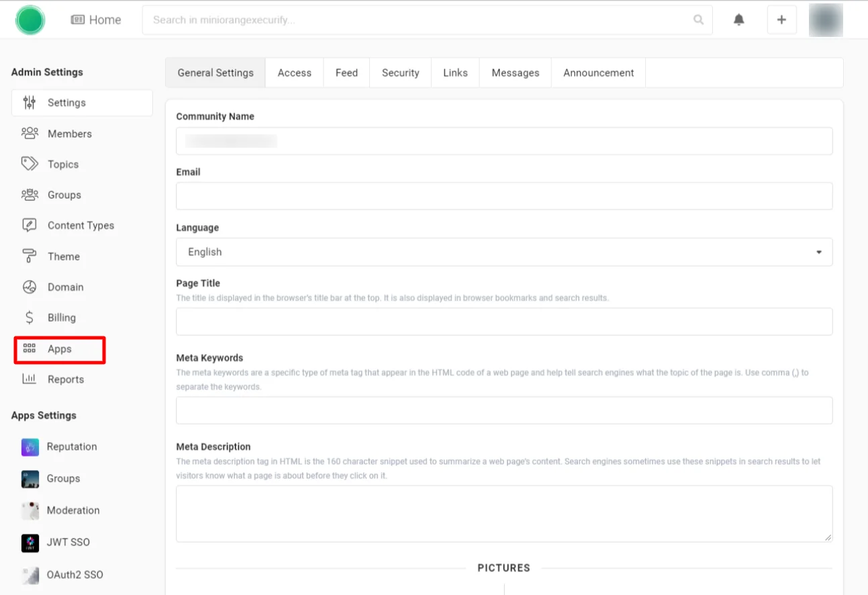Image resolution: width=868 pixels, height=595 pixels.
Task: Click Home in the top bar
Action: (96, 19)
